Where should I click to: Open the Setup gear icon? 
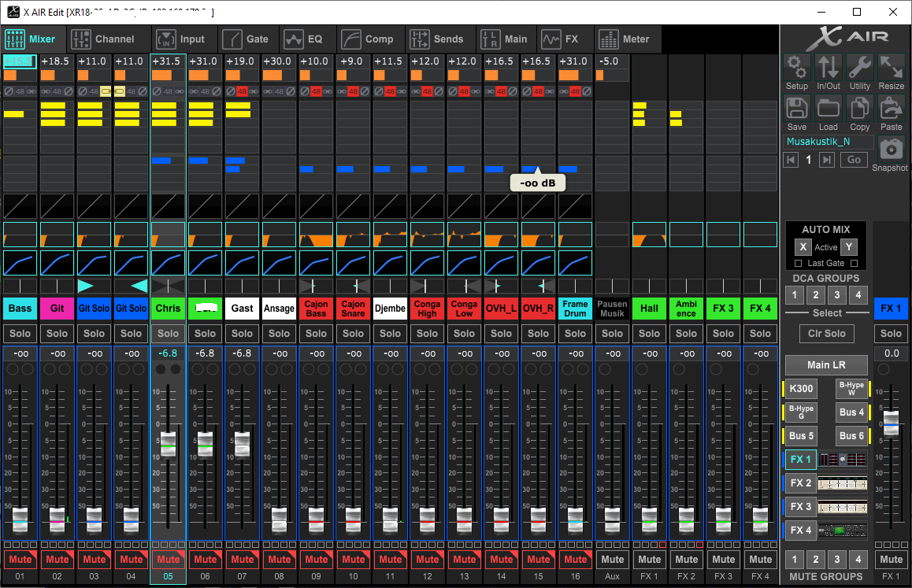tap(797, 68)
